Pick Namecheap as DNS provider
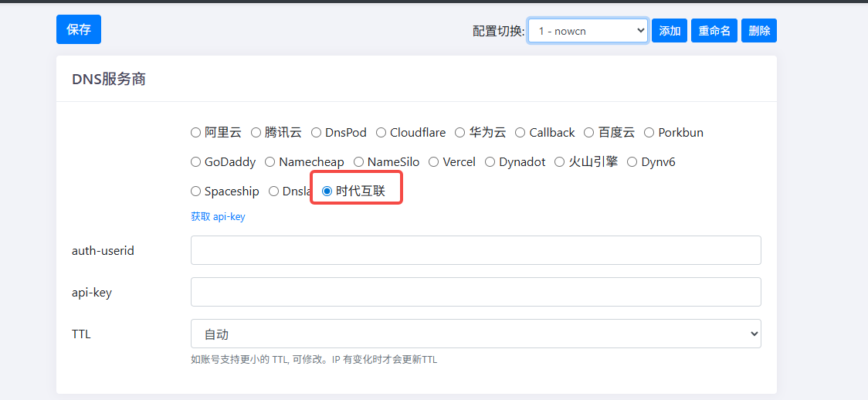 (270, 162)
